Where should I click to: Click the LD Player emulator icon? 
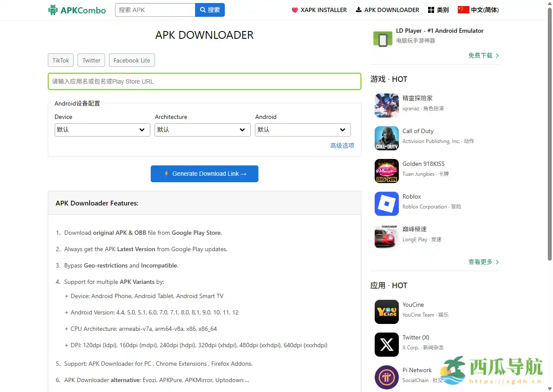pyautogui.click(x=382, y=39)
